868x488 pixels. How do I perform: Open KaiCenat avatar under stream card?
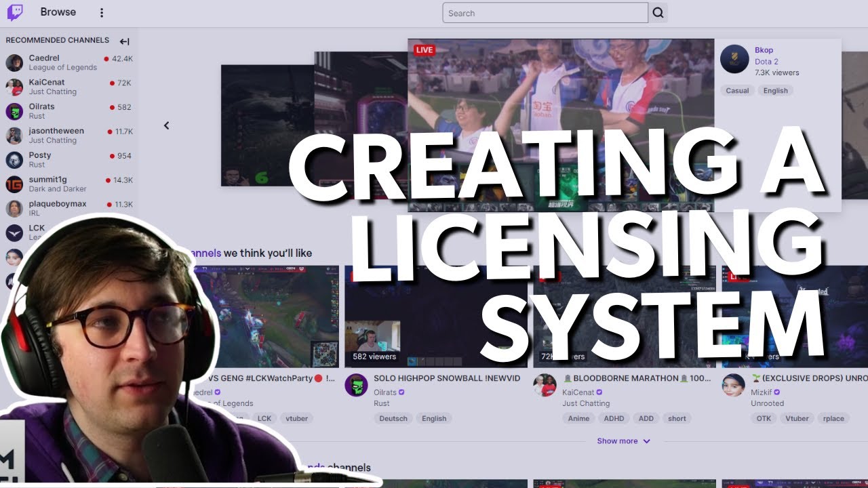click(545, 385)
